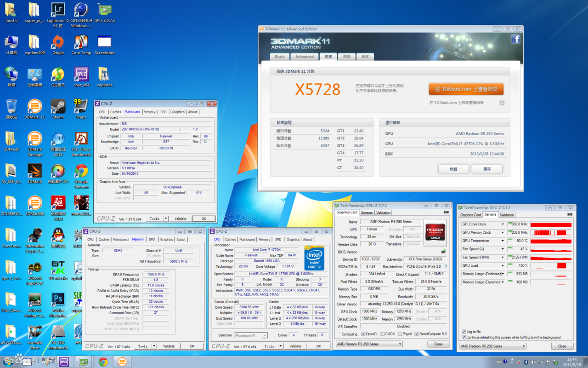Open GPU selector dropdown in Graphics Card window

(x=369, y=344)
